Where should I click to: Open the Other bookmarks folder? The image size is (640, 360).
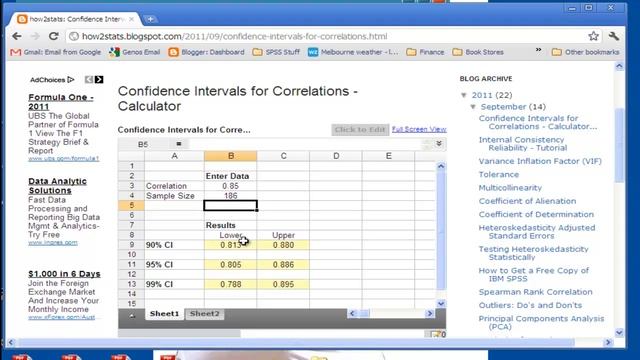click(x=585, y=52)
